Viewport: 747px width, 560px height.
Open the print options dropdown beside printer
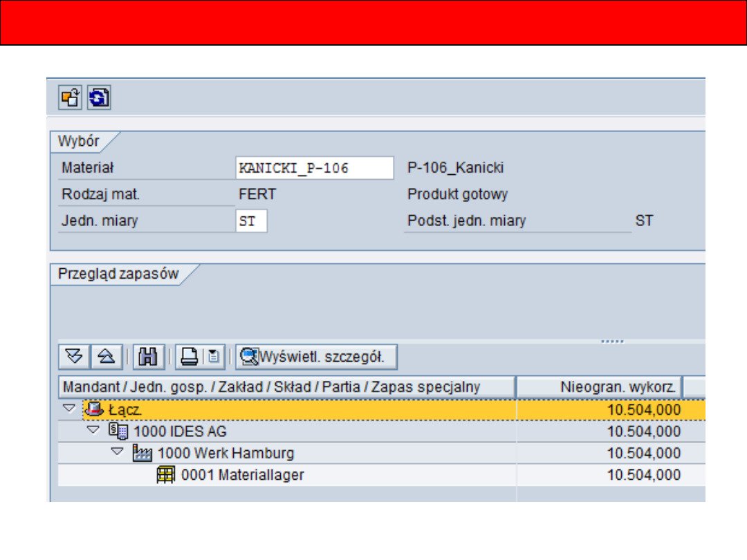(214, 357)
